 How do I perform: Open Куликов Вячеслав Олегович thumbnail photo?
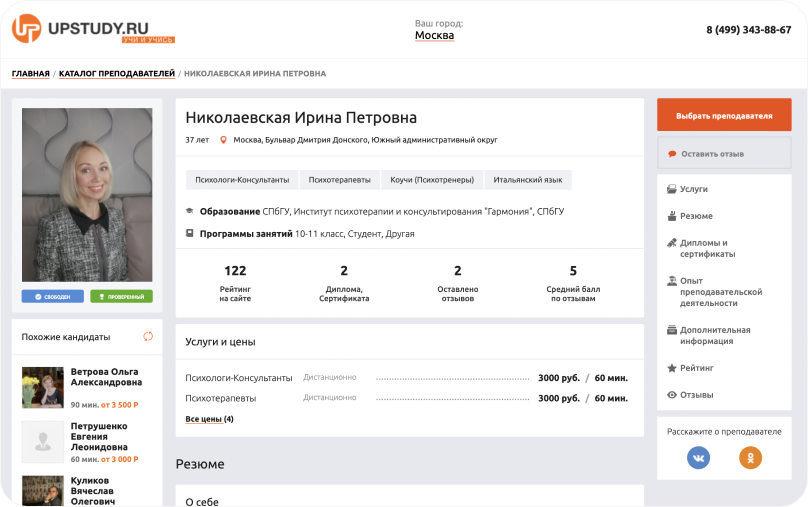tap(43, 491)
